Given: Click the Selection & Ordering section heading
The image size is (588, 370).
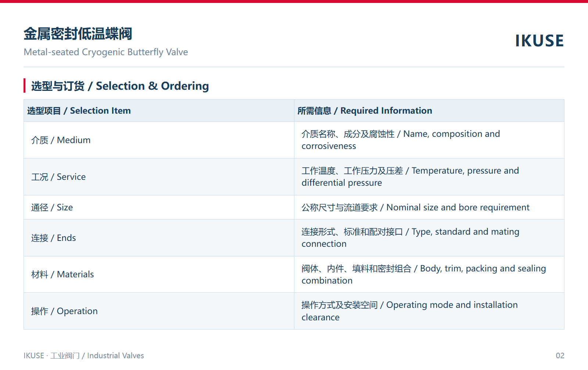Looking at the screenshot, I should coord(120,86).
